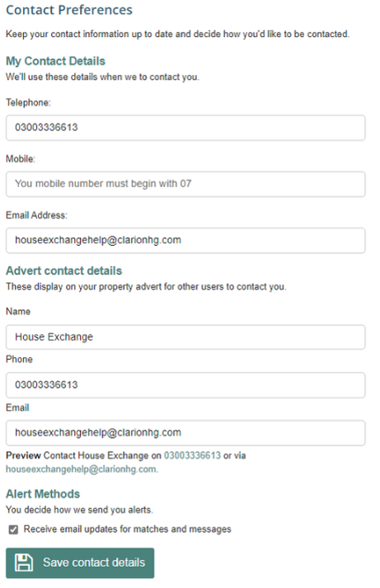The width and height of the screenshot is (380, 588).
Task: Click the advert Name field containing House Exchange
Action: 185,337
